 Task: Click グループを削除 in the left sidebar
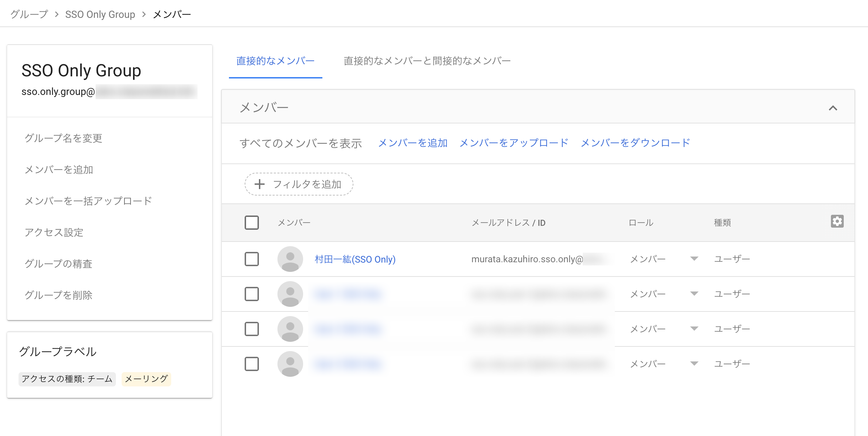[59, 295]
